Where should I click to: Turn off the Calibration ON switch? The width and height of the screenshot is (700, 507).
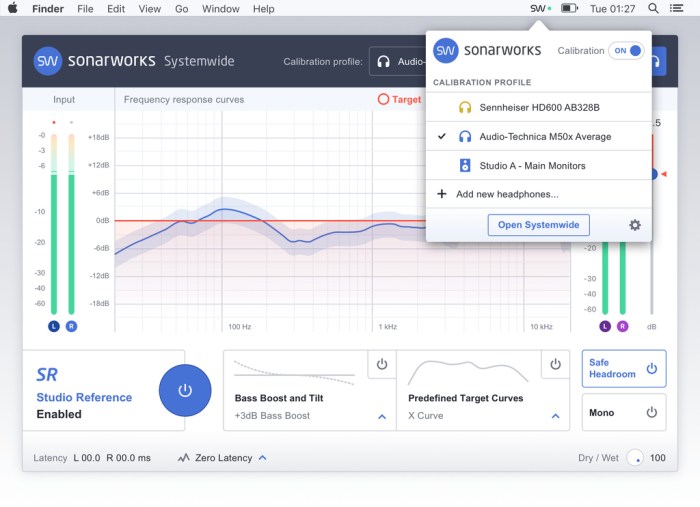(x=626, y=50)
